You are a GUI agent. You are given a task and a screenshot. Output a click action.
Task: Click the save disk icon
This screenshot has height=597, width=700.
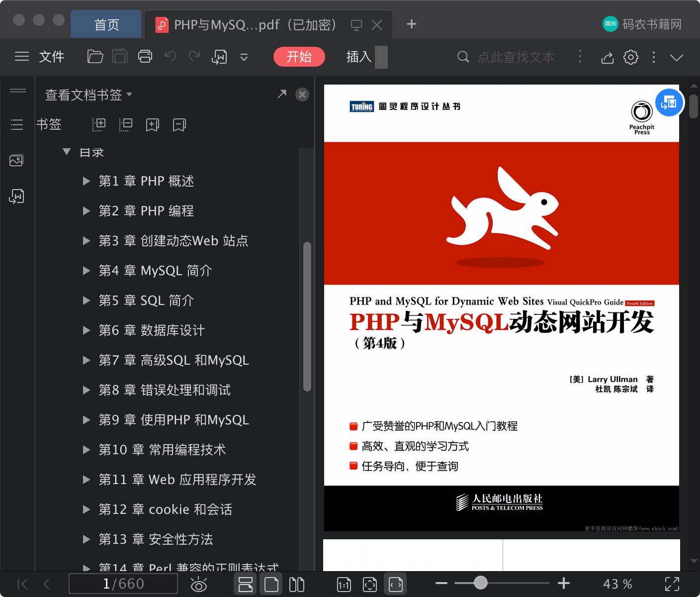[120, 57]
